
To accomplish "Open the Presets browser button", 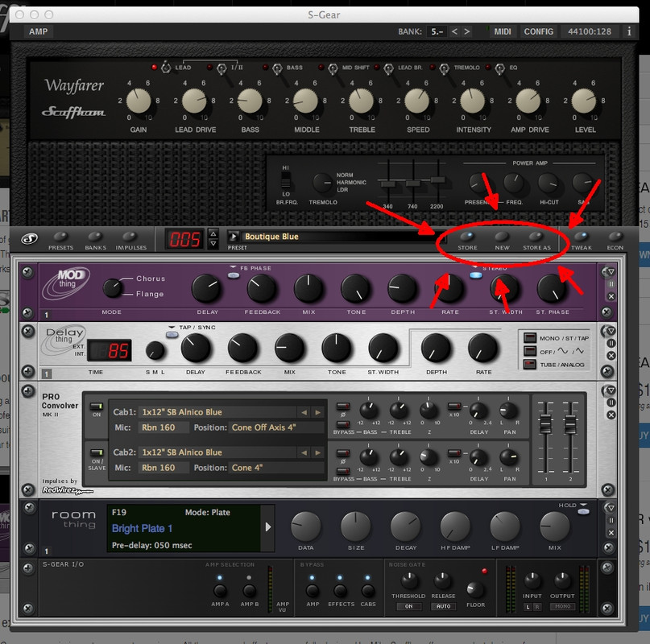I will 60,237.
